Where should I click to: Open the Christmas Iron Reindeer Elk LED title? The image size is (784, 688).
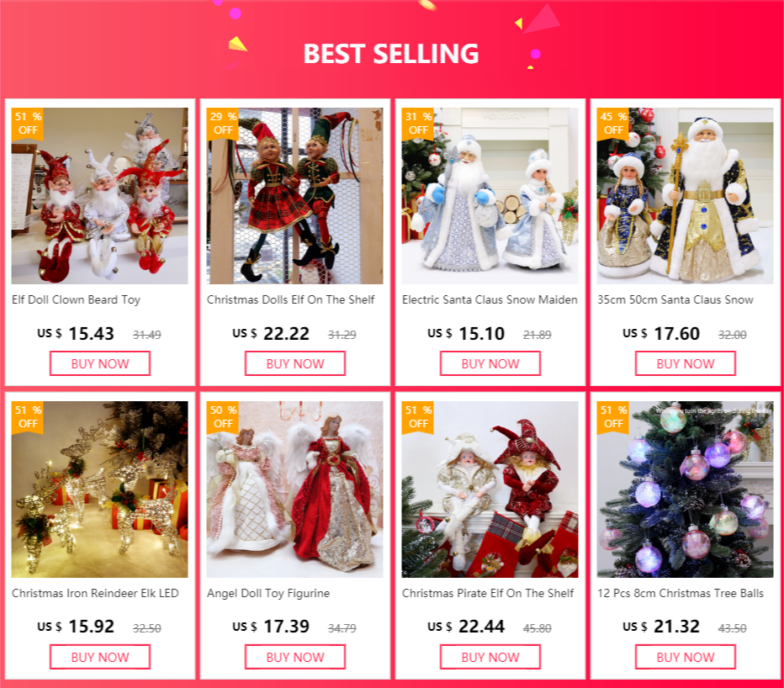pos(95,594)
